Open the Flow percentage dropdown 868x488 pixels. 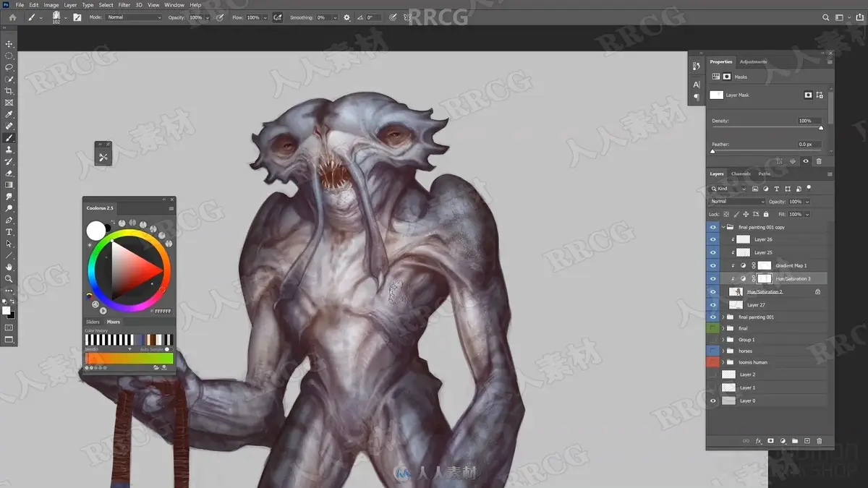click(x=265, y=17)
